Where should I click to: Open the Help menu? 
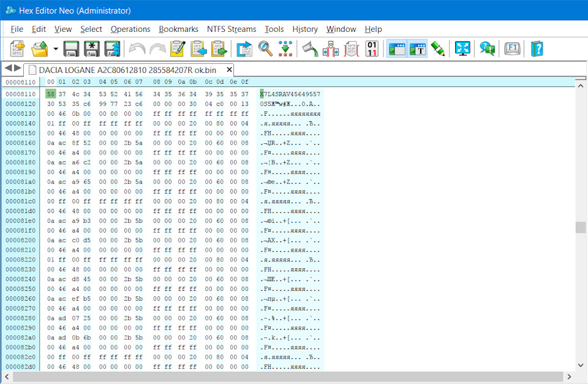pos(373,29)
